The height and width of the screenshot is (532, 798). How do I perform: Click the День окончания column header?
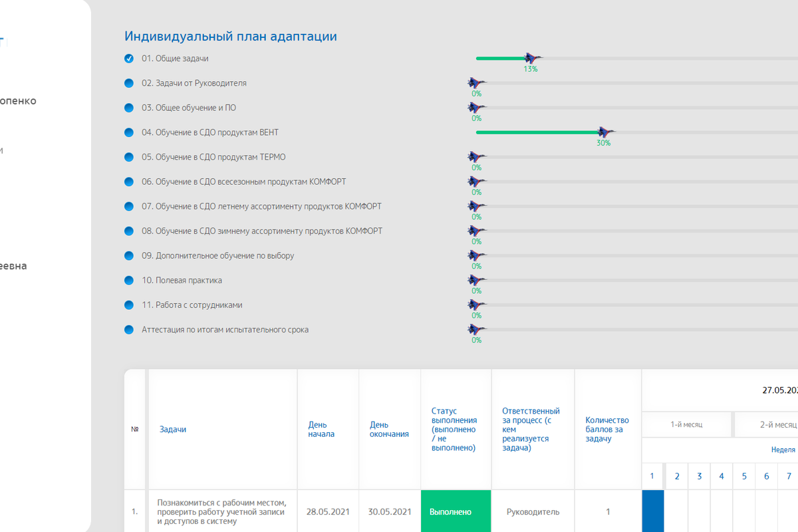389,430
